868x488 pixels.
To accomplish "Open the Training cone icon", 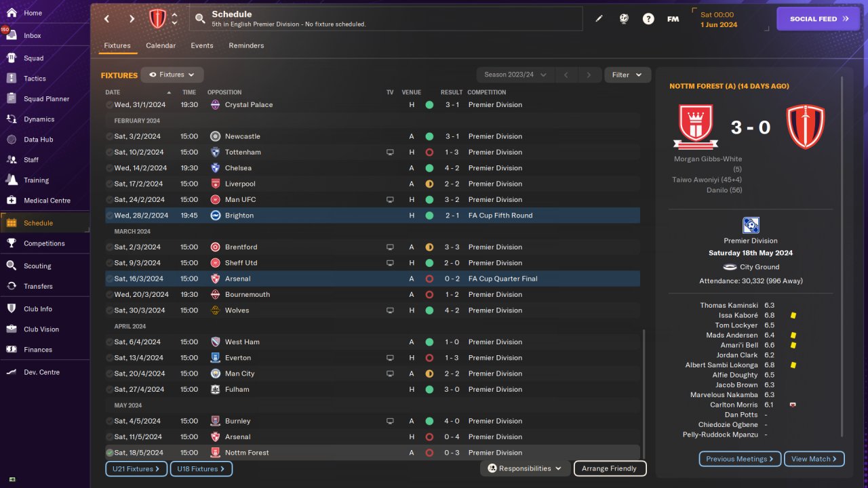I will (12, 180).
